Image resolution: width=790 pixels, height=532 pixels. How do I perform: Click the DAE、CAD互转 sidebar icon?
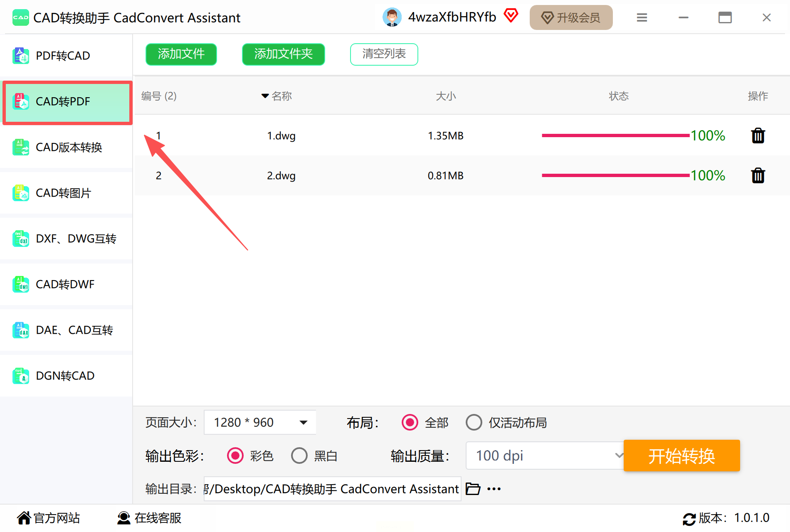pos(21,330)
